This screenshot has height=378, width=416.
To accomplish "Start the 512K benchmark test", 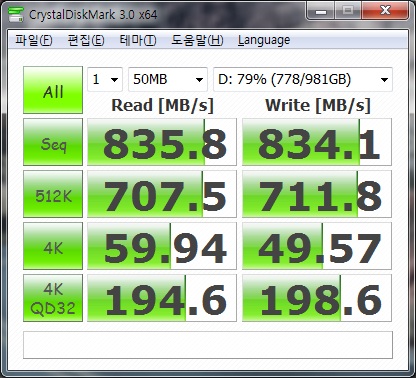I will (x=53, y=194).
